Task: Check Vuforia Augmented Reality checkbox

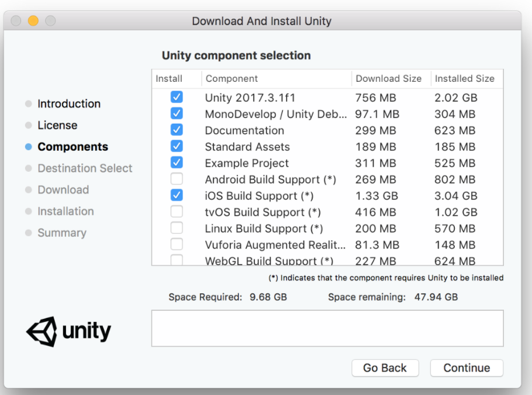Action: pos(177,244)
